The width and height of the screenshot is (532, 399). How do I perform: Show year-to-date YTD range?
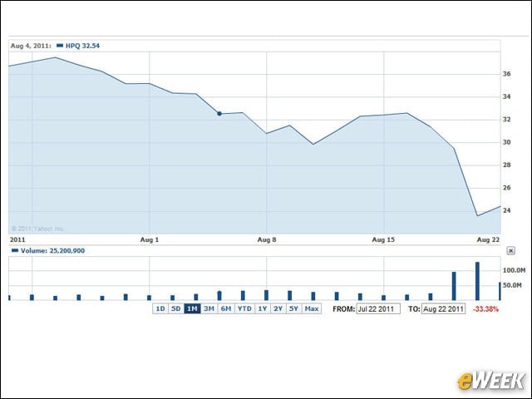point(244,308)
